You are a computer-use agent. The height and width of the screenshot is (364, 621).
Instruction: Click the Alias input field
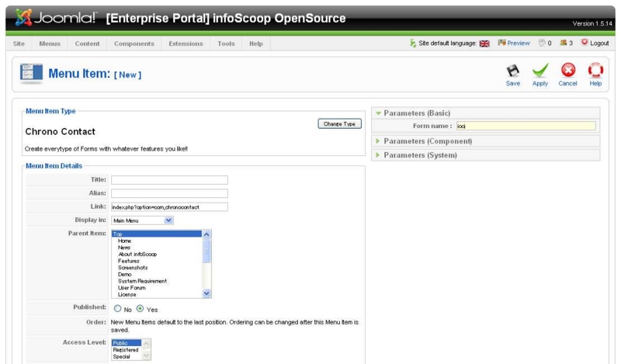coord(169,193)
